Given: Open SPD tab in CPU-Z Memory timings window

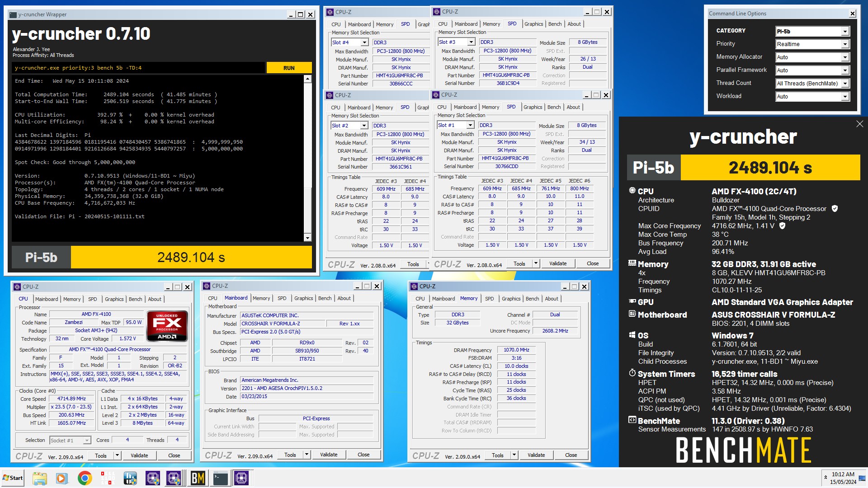Looking at the screenshot, I should (x=489, y=299).
